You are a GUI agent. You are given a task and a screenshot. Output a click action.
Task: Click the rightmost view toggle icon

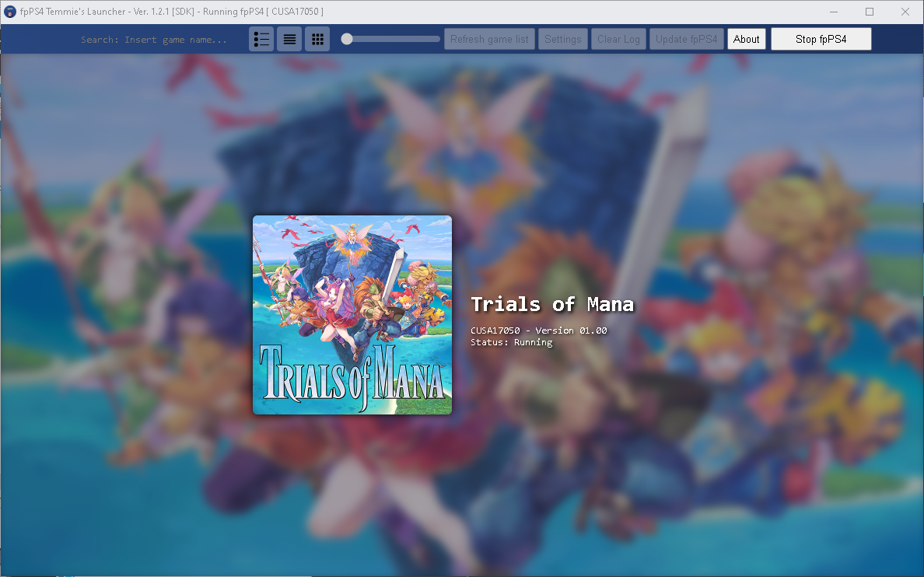tap(317, 38)
